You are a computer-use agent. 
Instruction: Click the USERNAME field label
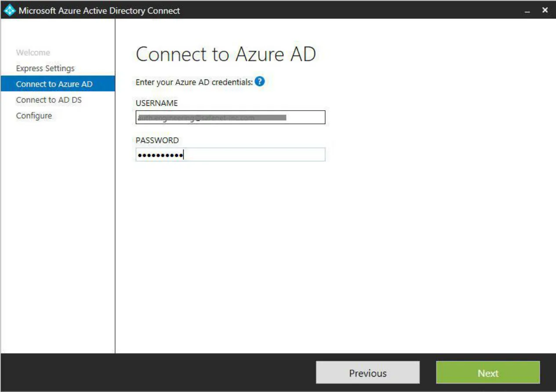click(x=157, y=103)
